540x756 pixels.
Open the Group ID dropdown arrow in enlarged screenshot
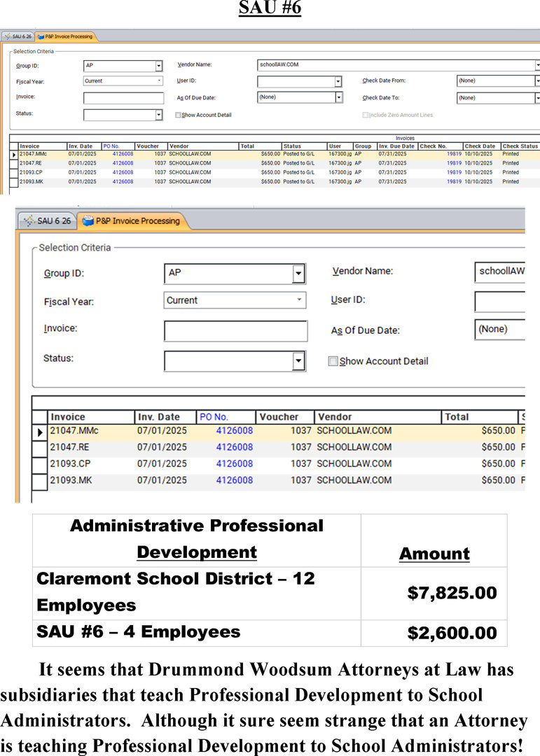(298, 274)
